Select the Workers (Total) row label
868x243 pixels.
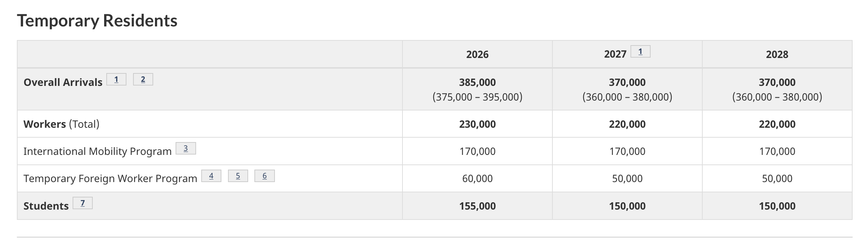[x=61, y=124]
